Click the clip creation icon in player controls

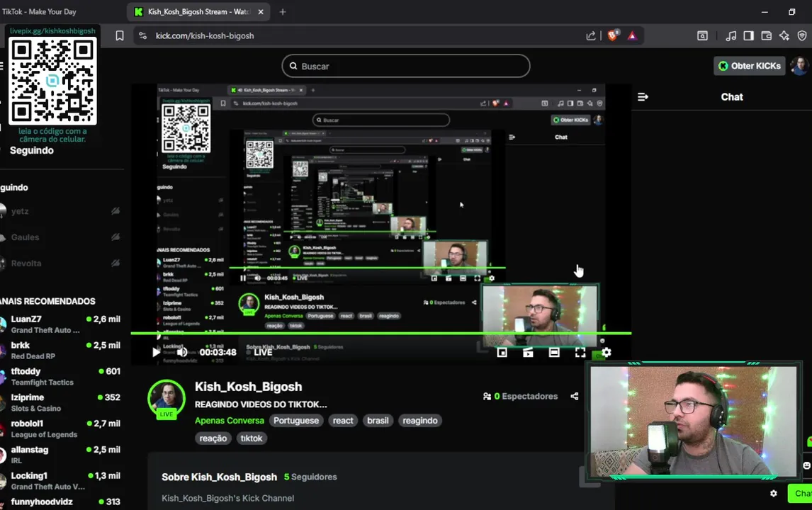tap(528, 352)
